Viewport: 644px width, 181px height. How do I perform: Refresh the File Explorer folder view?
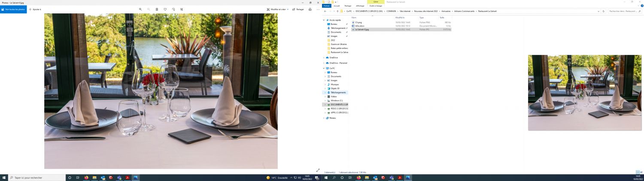[x=604, y=11]
